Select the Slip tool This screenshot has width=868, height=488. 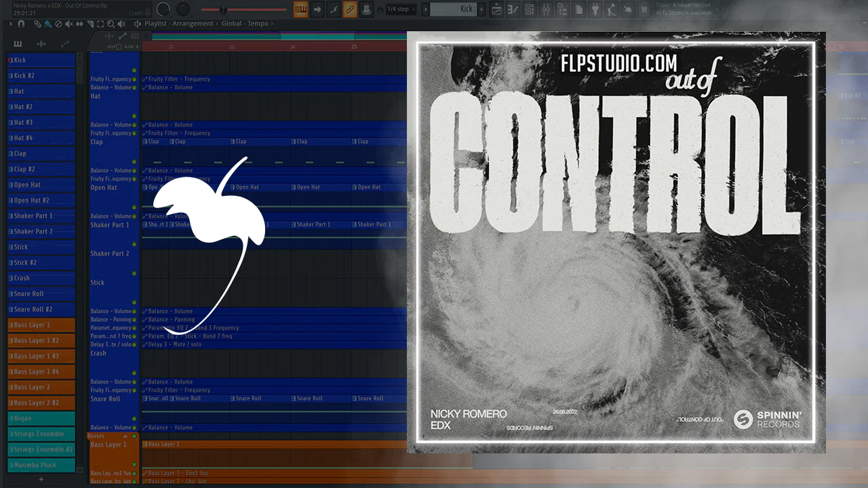tap(78, 24)
